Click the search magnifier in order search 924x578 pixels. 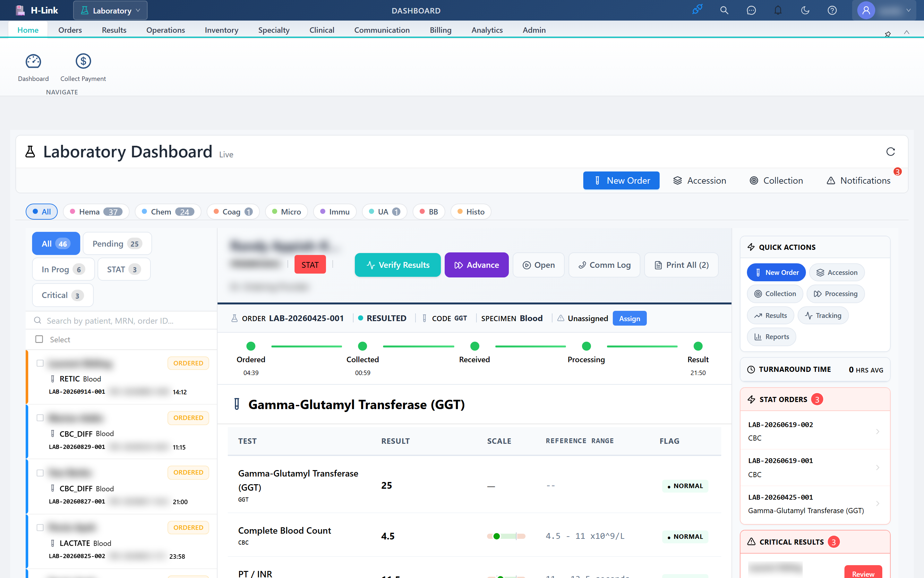tap(38, 320)
